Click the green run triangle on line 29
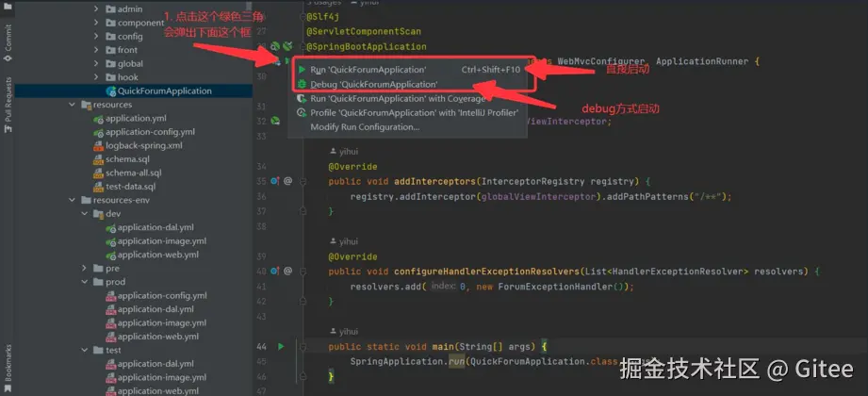This screenshot has width=868, height=396. [x=287, y=60]
